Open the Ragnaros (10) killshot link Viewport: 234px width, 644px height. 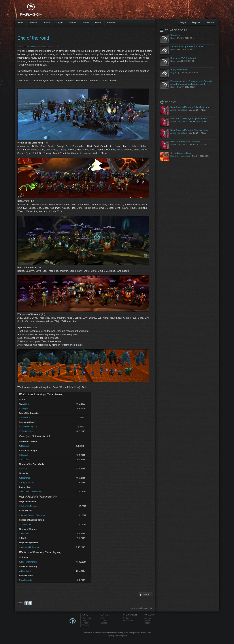[x=28, y=483]
